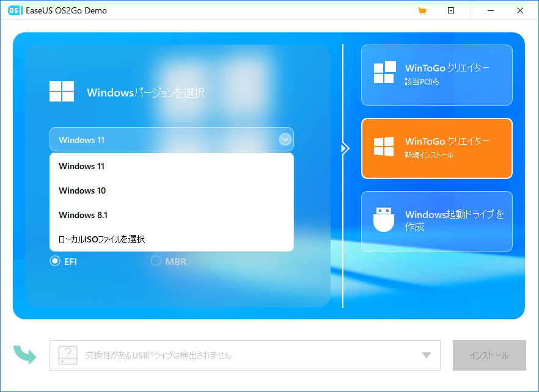Click the window restore icon in title bar
The width and height of the screenshot is (539, 392).
(451, 10)
